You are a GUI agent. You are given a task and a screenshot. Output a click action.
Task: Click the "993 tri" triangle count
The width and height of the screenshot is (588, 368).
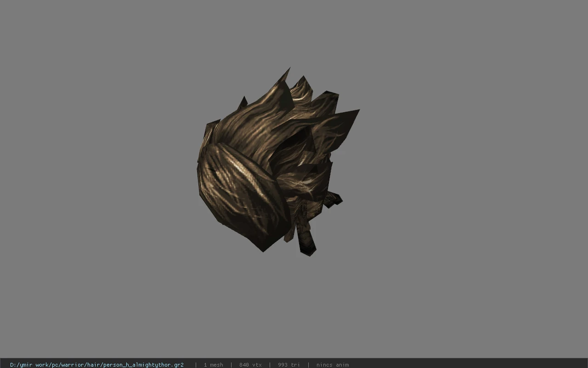click(288, 365)
